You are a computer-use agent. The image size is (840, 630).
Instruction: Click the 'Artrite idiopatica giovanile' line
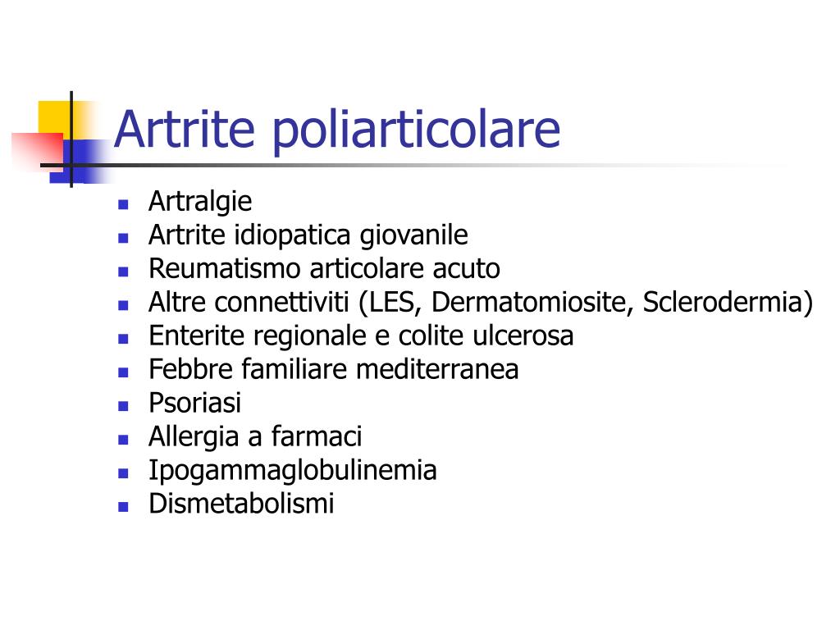click(x=308, y=235)
